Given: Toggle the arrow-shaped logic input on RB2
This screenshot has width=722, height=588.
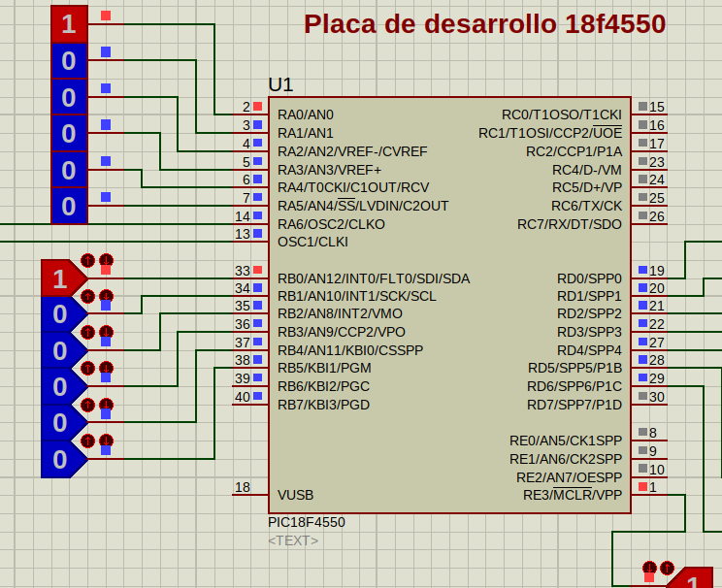Looking at the screenshot, I should [x=63, y=350].
